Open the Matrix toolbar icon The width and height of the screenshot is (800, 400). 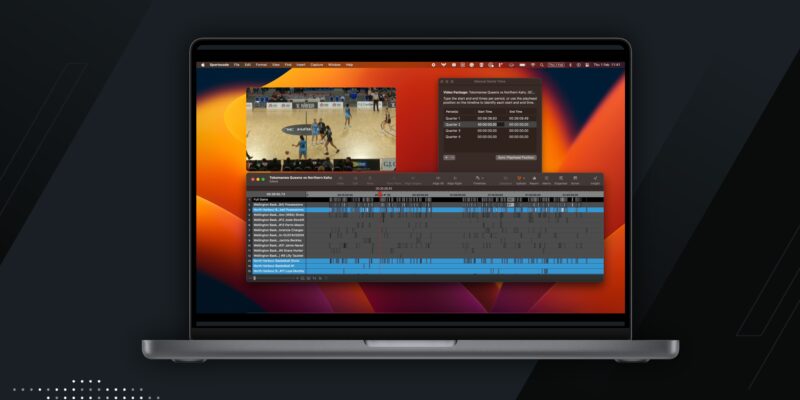tap(546, 180)
